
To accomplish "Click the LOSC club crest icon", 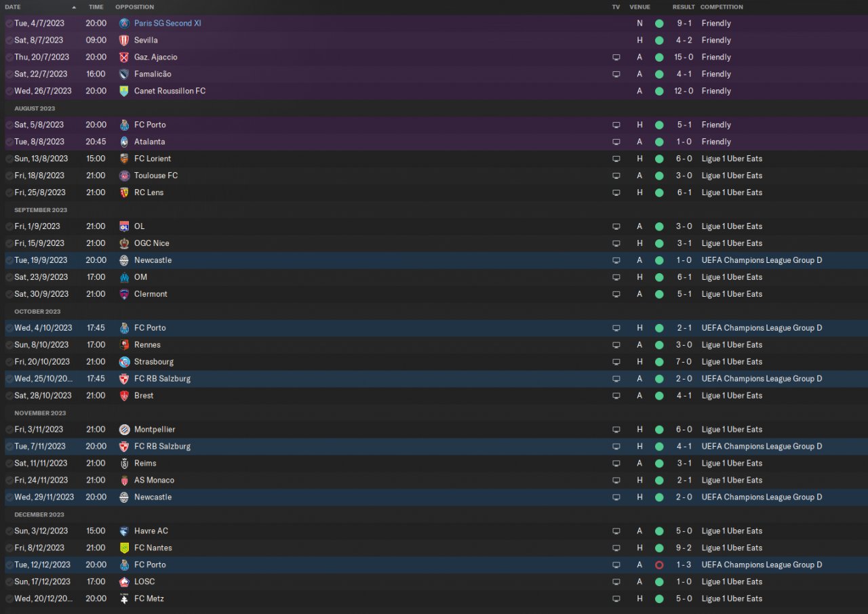I will (124, 581).
